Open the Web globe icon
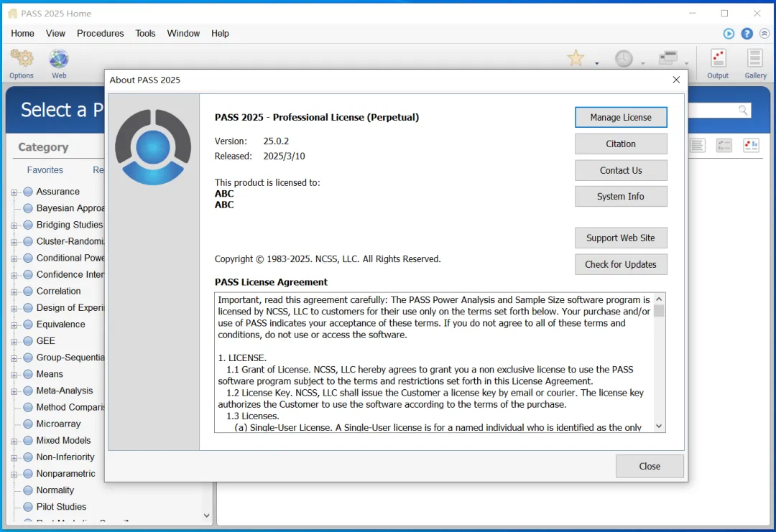The width and height of the screenshot is (776, 532). (59, 59)
